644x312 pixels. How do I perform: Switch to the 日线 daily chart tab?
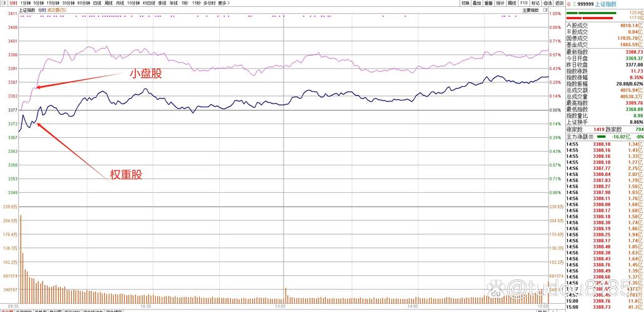(97, 3)
